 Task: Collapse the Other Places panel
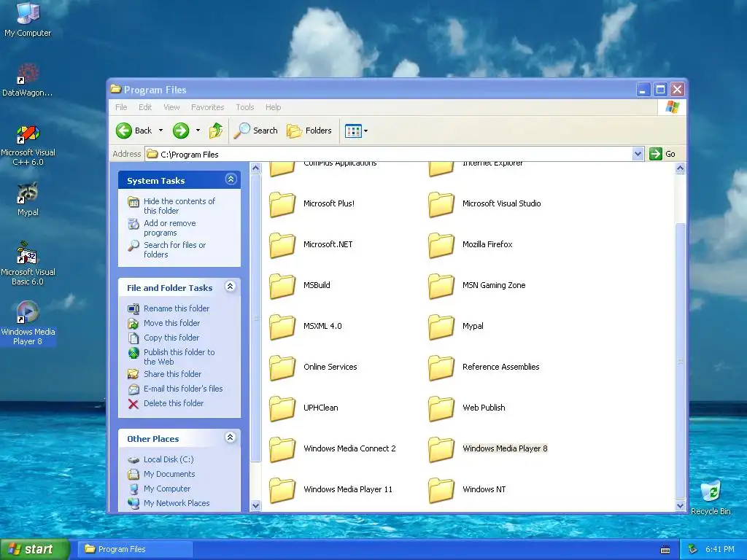(231, 437)
